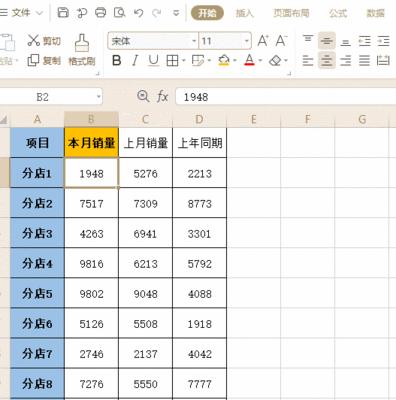This screenshot has width=396, height=400.
Task: Open the 页面布局 ribbon tab
Action: 291,13
